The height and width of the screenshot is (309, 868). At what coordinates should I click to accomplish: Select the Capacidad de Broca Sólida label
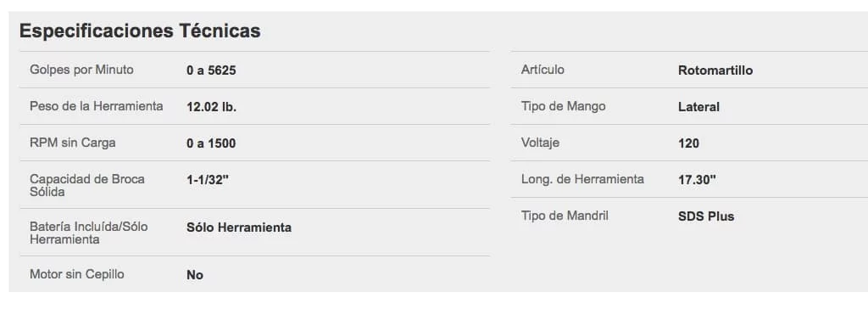87,185
